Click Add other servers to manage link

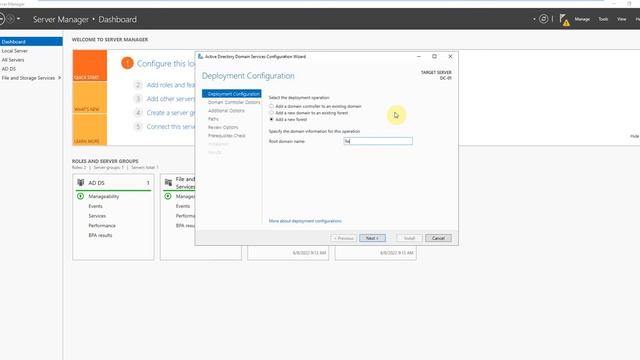(171, 99)
